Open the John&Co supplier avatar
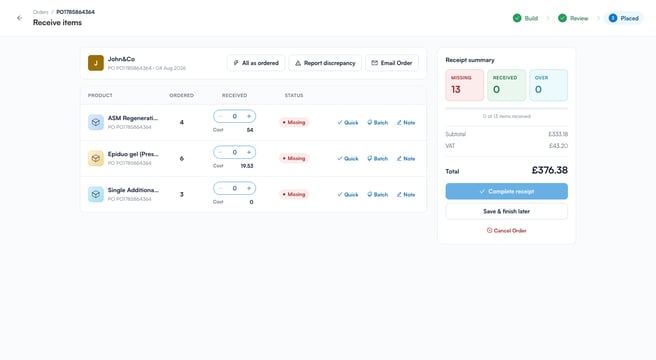 point(96,63)
